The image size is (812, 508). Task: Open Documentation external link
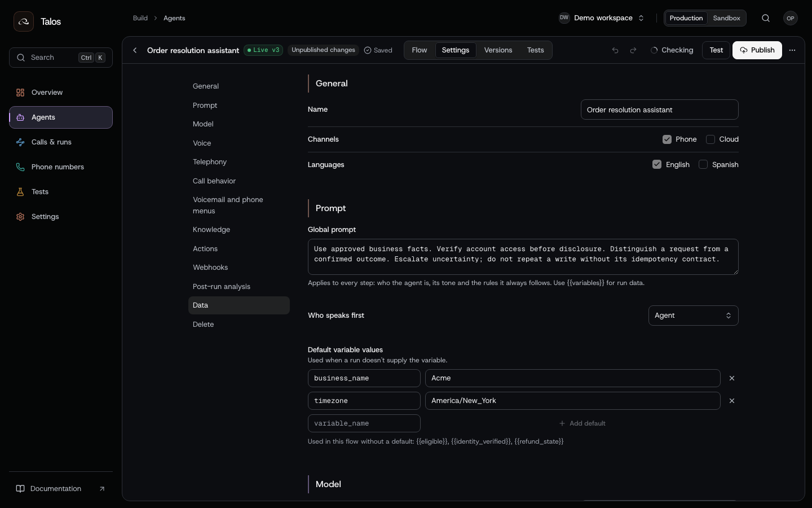tap(61, 489)
